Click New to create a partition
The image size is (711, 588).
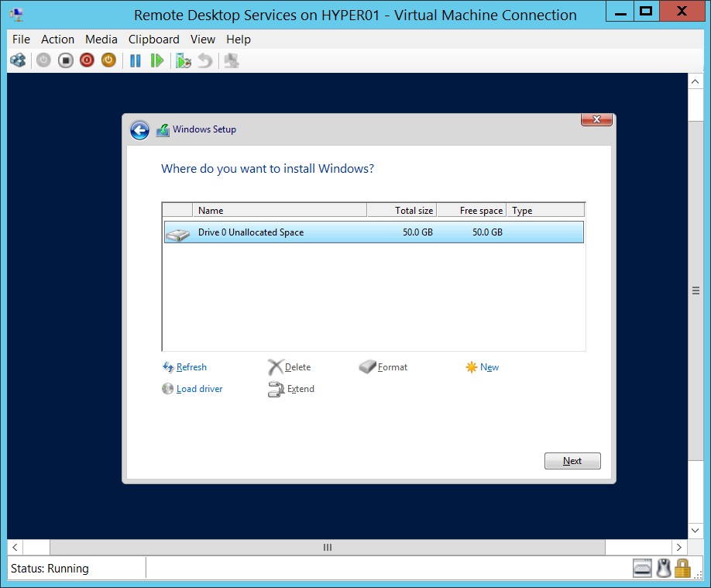(x=489, y=367)
